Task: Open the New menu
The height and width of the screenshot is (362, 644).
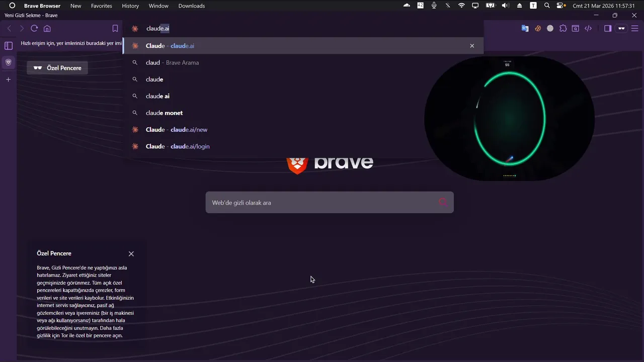Action: pos(75,6)
